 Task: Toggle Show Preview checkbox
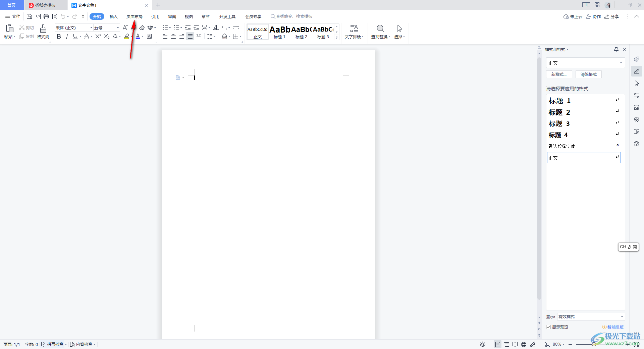548,327
